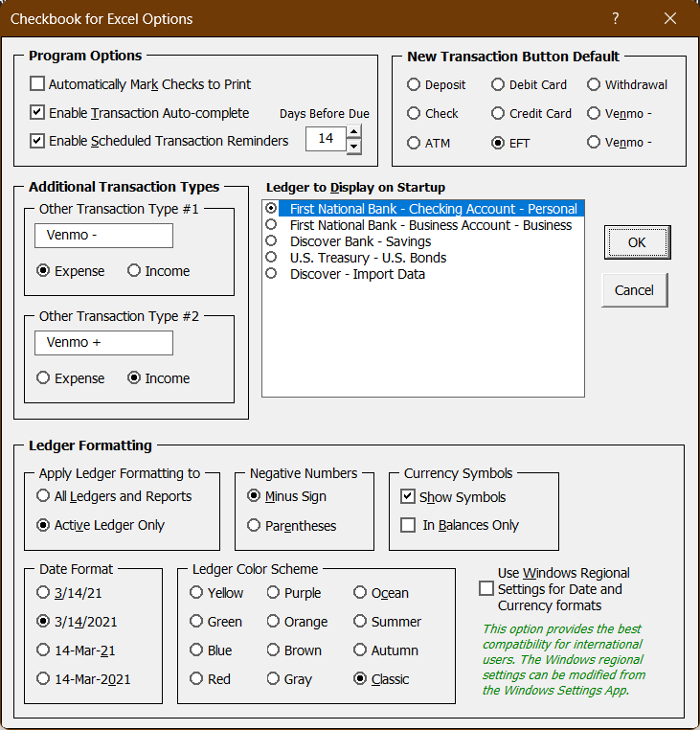Set Transaction Type #2 to Expense
This screenshot has height=730, width=700.
(x=43, y=377)
